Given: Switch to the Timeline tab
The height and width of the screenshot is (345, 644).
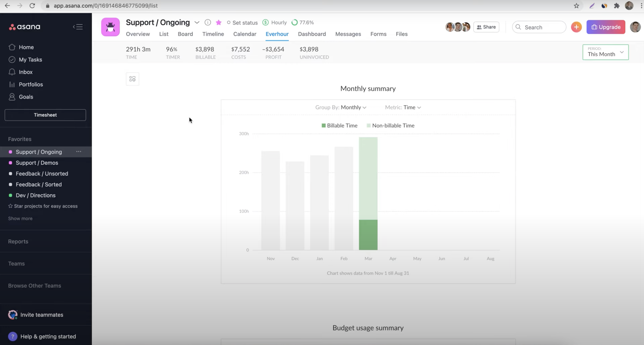Looking at the screenshot, I should 213,34.
